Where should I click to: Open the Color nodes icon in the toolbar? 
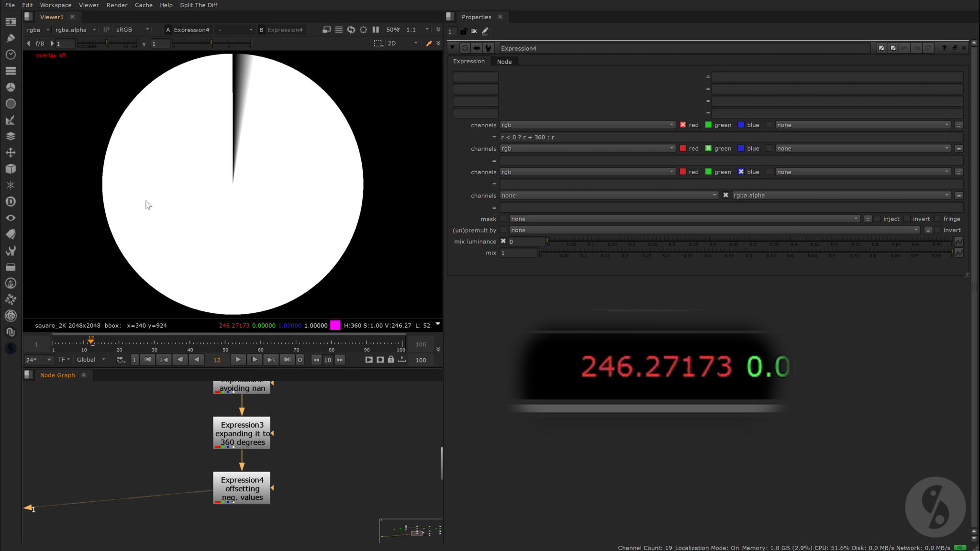pos(11,87)
